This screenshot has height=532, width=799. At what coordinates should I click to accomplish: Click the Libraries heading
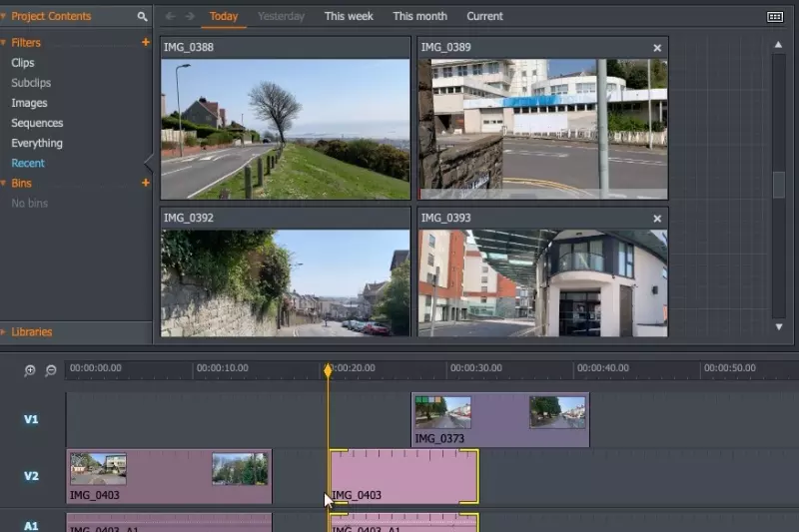[32, 332]
